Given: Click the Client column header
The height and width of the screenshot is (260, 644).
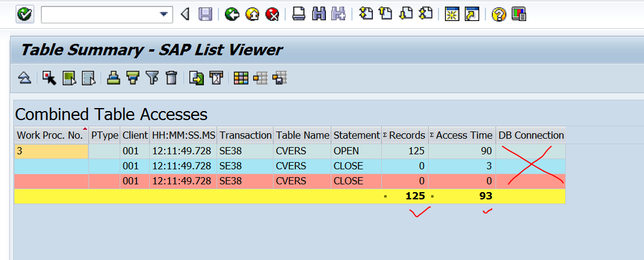Looking at the screenshot, I should [x=135, y=135].
